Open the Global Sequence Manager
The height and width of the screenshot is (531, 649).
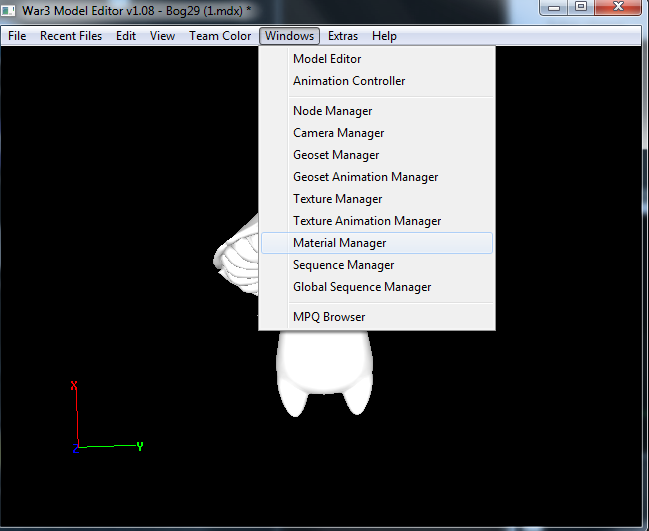click(377, 287)
